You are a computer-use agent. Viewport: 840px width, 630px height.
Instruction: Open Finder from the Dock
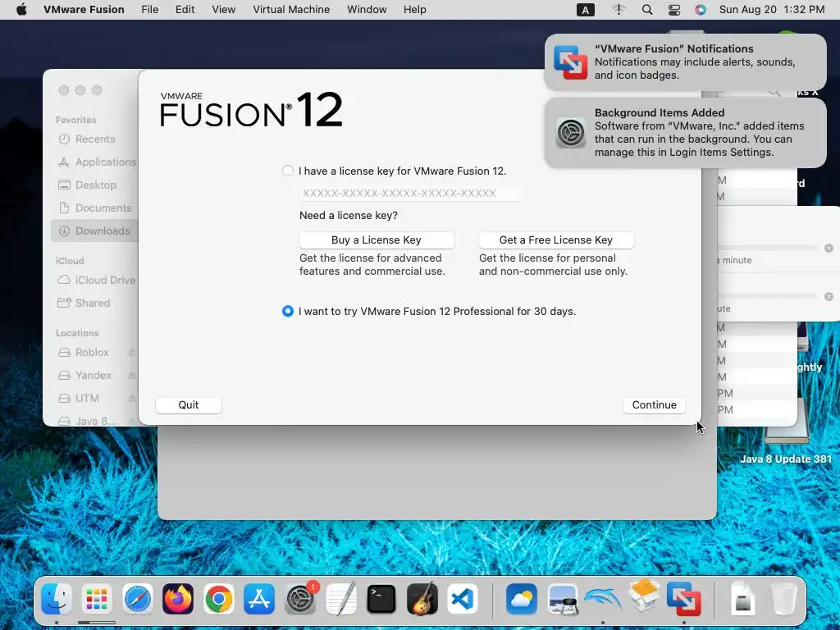coord(57,598)
